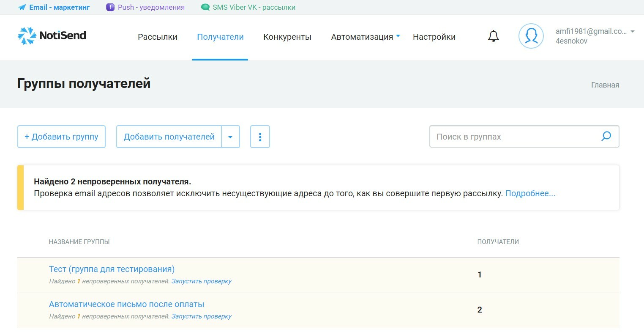Expand the Добавить получателей dropdown arrow
The image size is (644, 332).
click(230, 137)
